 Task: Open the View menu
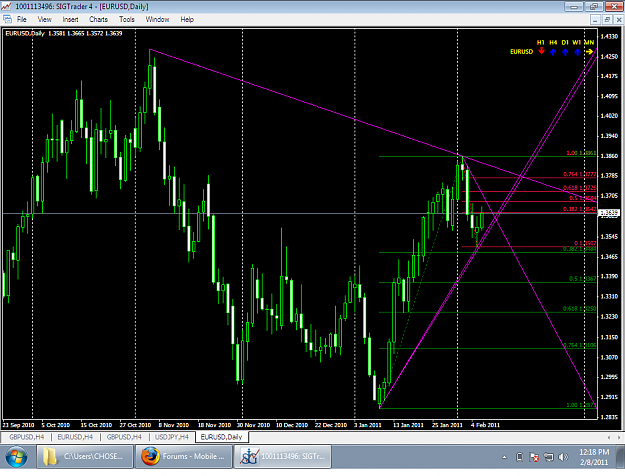(x=44, y=19)
